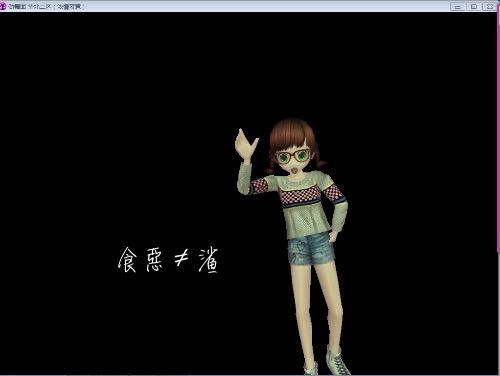The height and width of the screenshot is (376, 500).
Task: Click the window title text
Action: (x=46, y=7)
